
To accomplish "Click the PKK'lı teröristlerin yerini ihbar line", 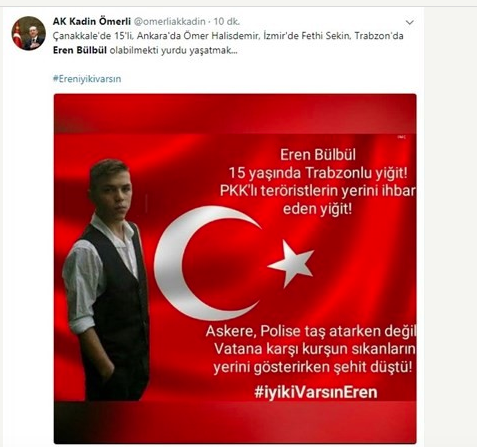I will [318, 191].
